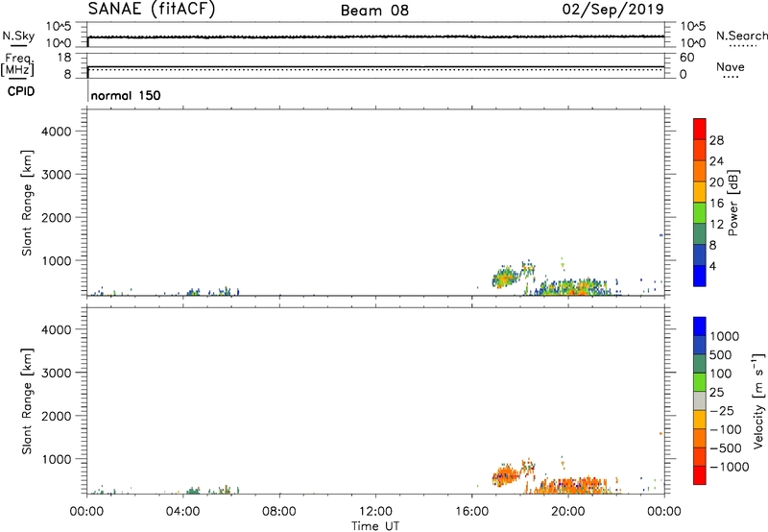
Task: Click the N.Sky noise trace line
Action: tap(375, 36)
